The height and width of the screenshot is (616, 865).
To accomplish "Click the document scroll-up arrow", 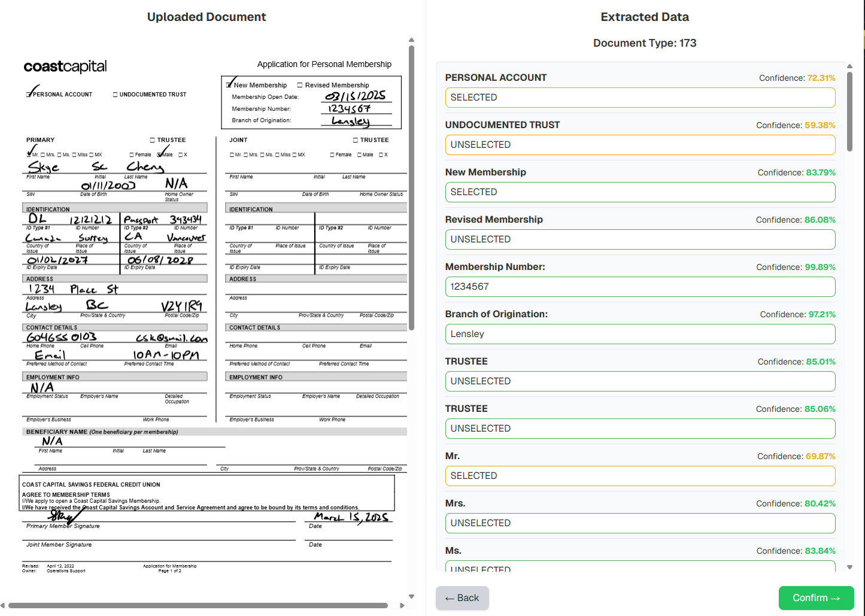I will [411, 40].
